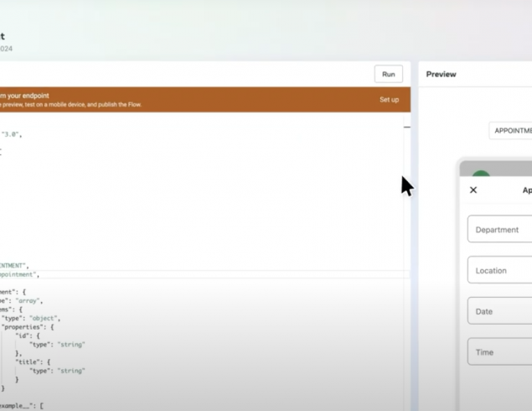532x411 pixels.
Task: Click the empty area of the code editor
Action: [x=209, y=201]
